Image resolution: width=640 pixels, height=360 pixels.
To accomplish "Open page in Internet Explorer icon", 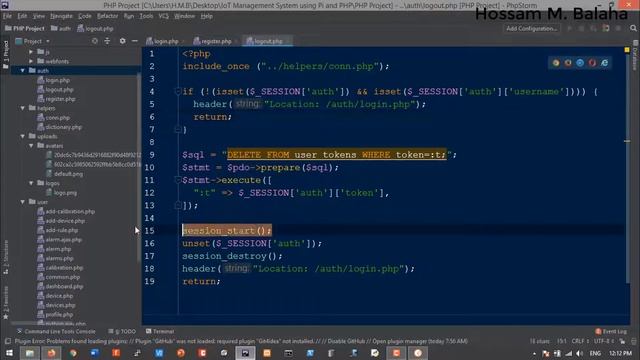I will (604, 63).
